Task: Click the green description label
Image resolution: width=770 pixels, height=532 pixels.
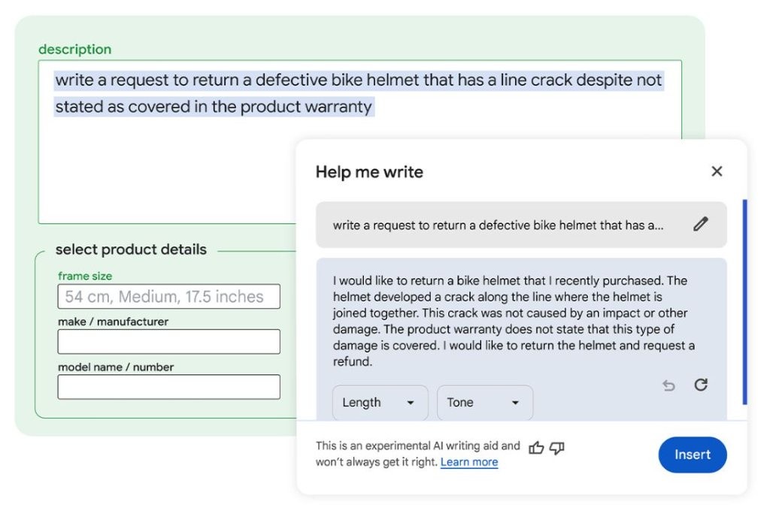Action: pyautogui.click(x=74, y=50)
